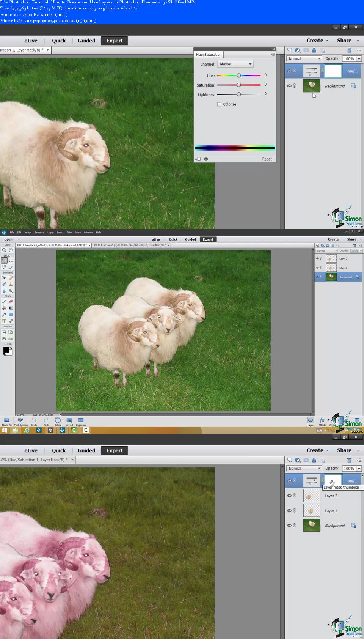Select the Spot Healing Brush tool
The height and width of the screenshot is (639, 364).
[x=11, y=278]
